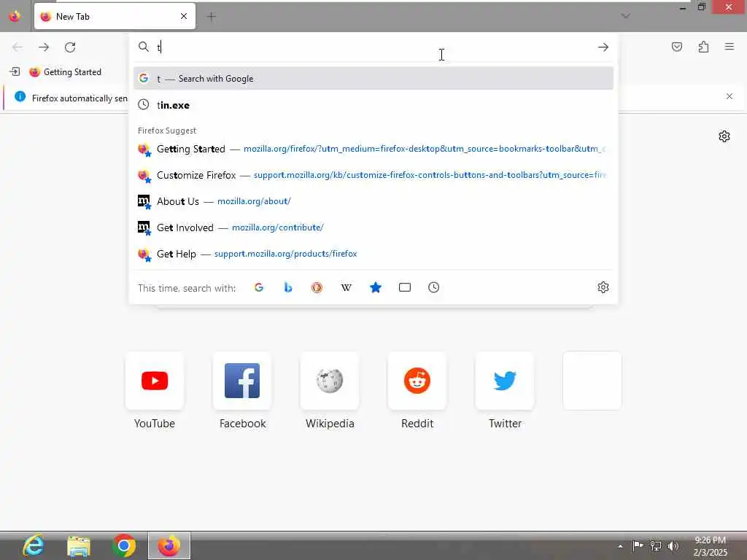Image resolution: width=747 pixels, height=560 pixels.
Task: Select the tin.exe history suggestion
Action: [x=373, y=105]
